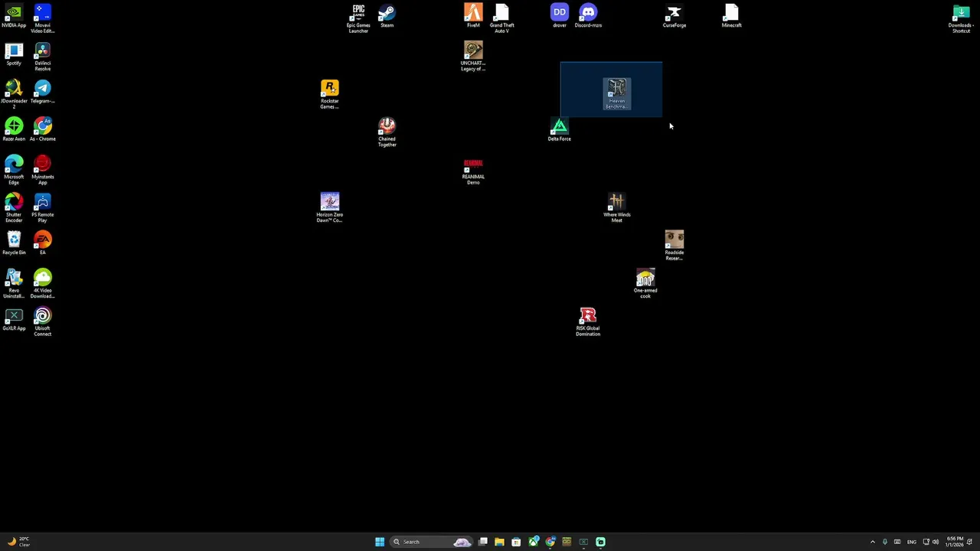Select the GoXLR App icon
This screenshot has height=551, width=980.
click(14, 320)
